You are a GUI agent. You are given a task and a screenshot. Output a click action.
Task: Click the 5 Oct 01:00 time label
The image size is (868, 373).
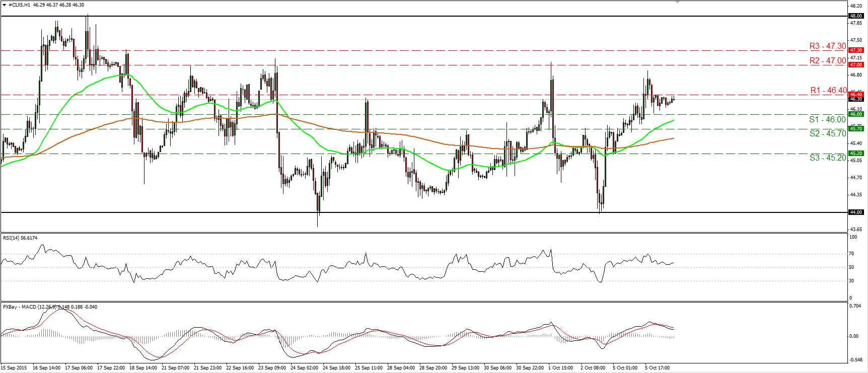point(625,368)
